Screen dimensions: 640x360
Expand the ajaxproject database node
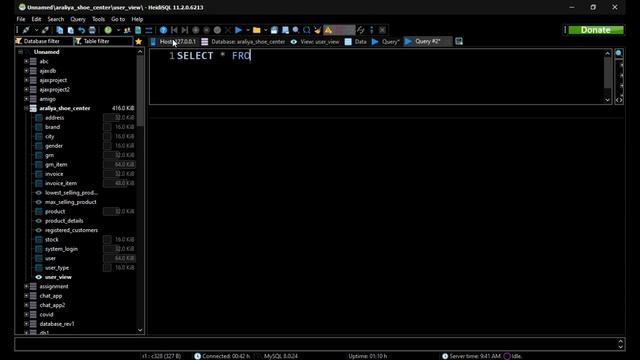(26, 80)
